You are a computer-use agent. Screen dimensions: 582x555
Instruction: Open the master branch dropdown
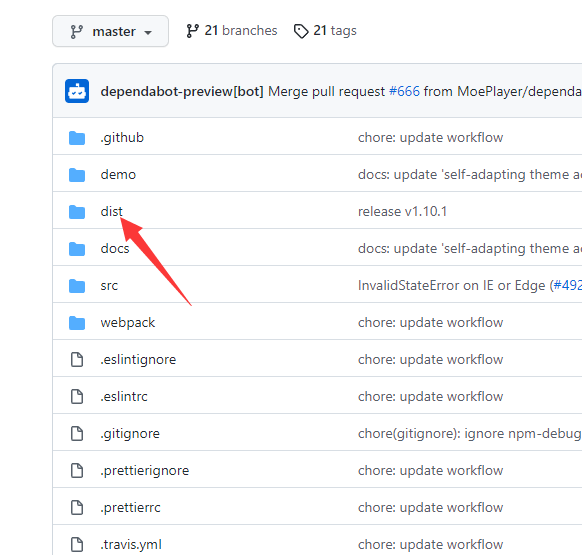coord(110,31)
